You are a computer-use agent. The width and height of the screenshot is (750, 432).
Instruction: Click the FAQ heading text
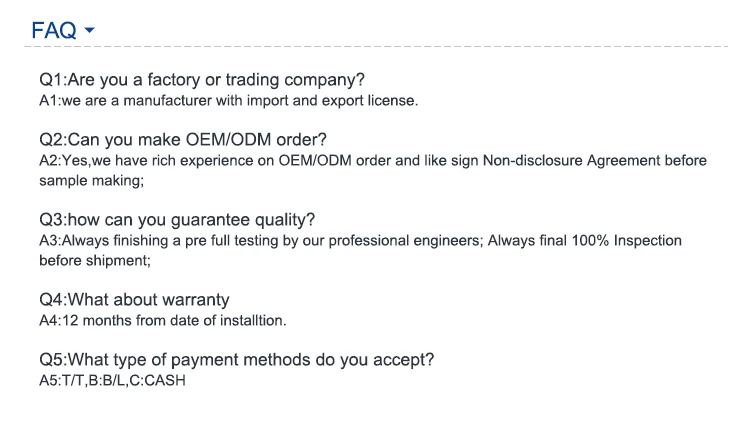(x=54, y=30)
